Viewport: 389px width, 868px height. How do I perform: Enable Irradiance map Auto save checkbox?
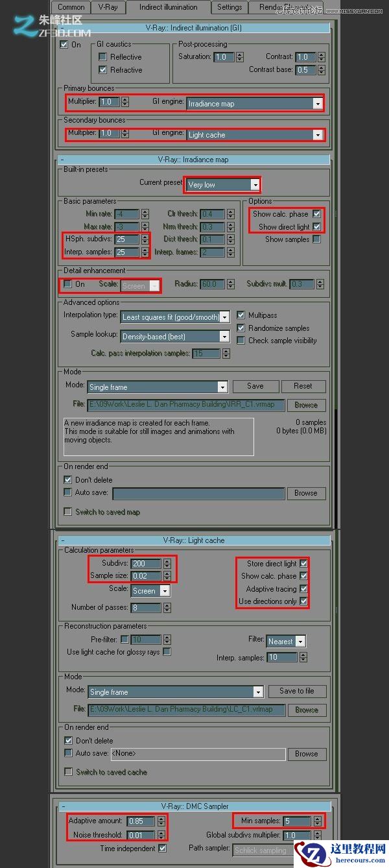click(x=67, y=492)
